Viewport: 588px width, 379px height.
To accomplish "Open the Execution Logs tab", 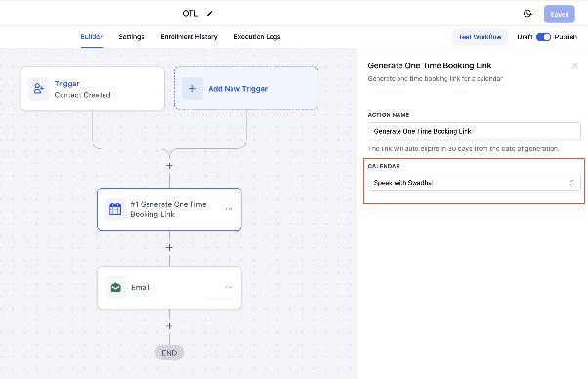I will [257, 37].
